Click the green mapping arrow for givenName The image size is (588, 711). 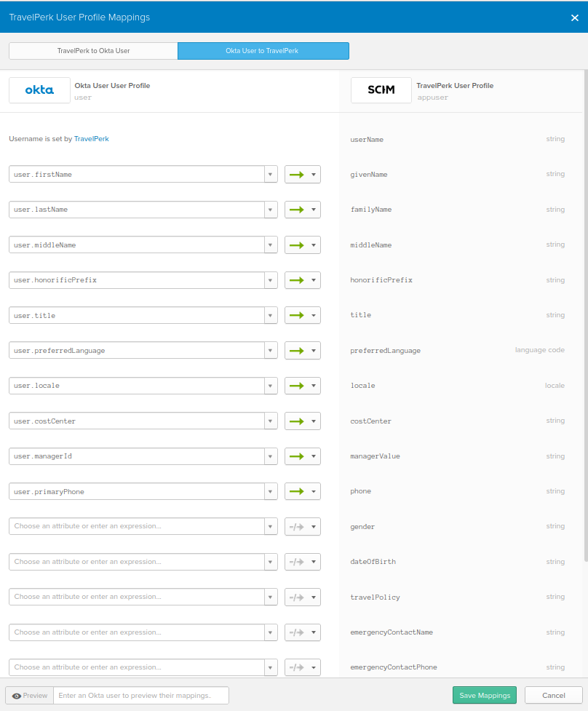coord(296,175)
